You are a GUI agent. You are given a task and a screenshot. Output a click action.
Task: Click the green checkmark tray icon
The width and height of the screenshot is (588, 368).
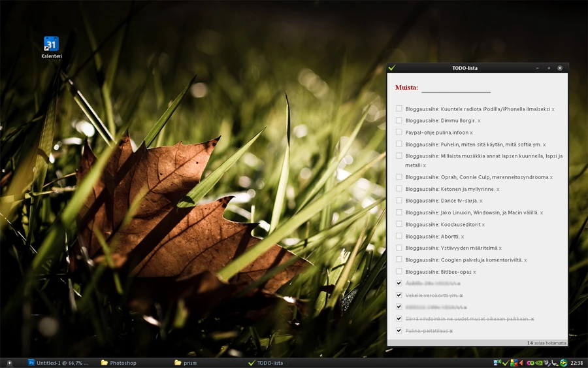(505, 363)
